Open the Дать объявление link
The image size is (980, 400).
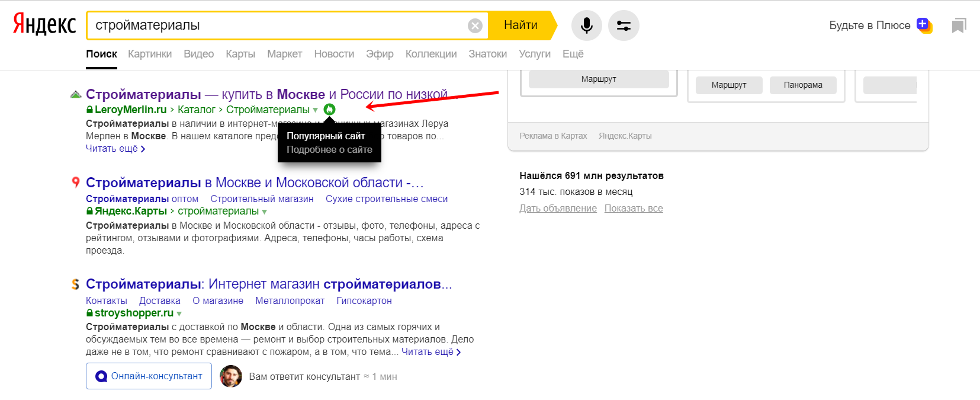558,209
